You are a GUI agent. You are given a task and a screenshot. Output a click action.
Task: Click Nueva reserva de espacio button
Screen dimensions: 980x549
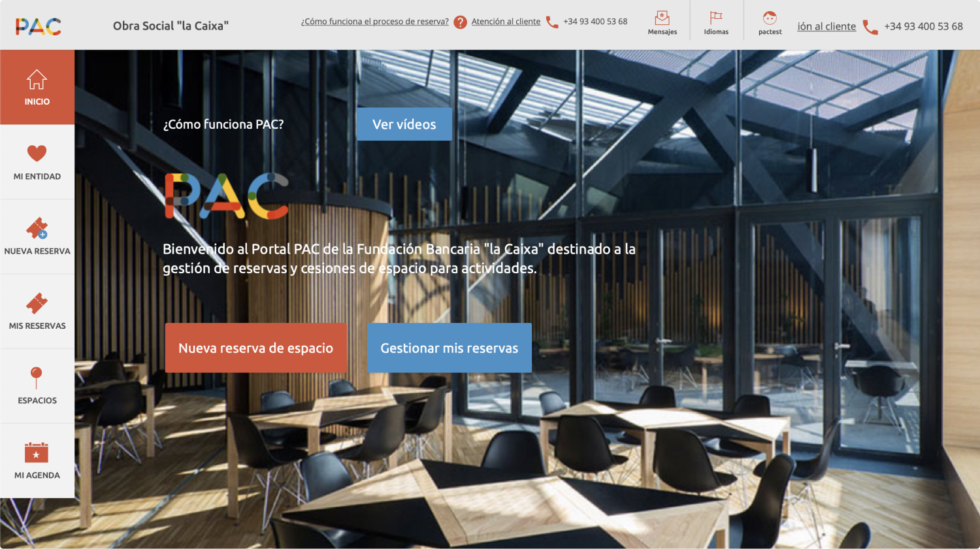(x=256, y=348)
